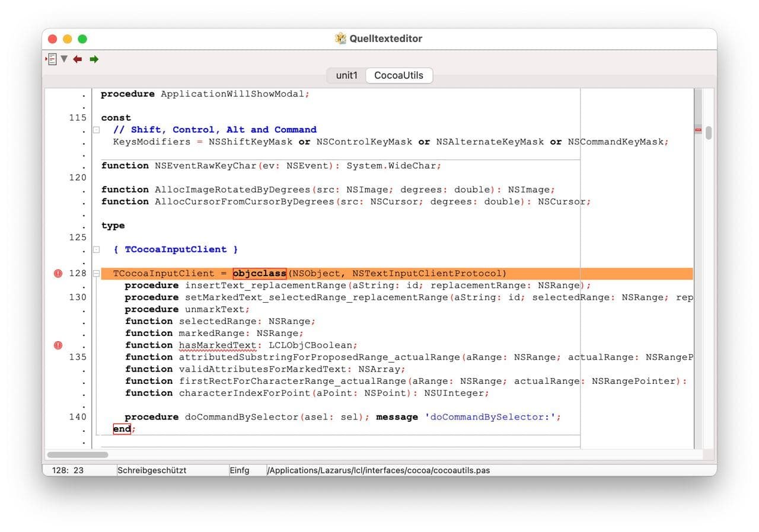Switch to the unit1 tab
The image size is (759, 532).
coord(346,75)
